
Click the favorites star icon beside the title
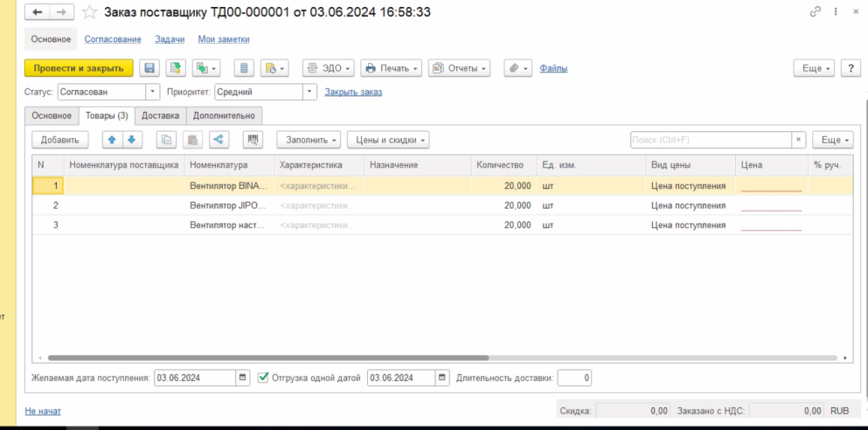90,12
